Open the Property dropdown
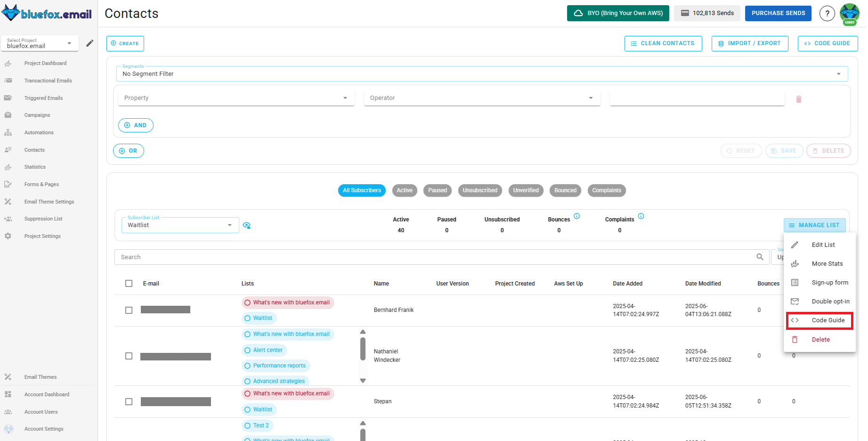The height and width of the screenshot is (441, 868). (x=236, y=98)
